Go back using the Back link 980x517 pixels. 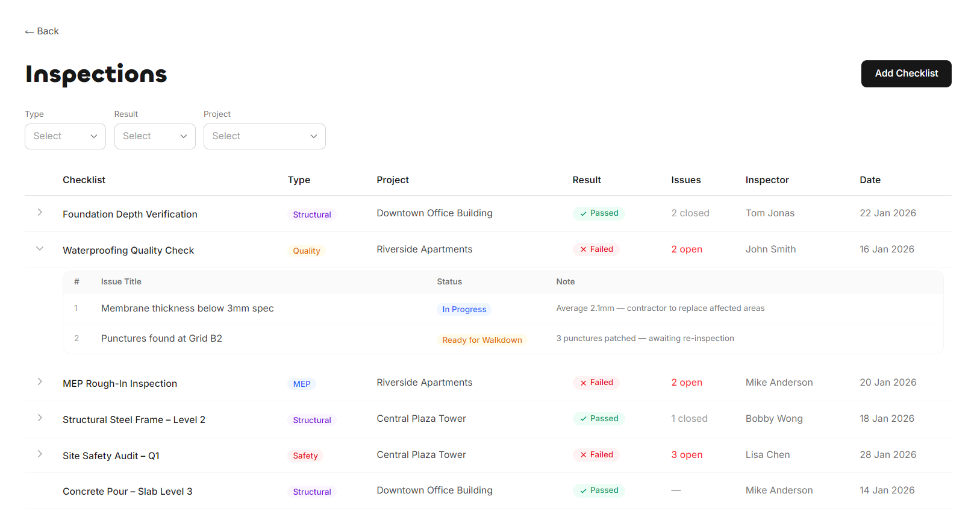point(42,31)
